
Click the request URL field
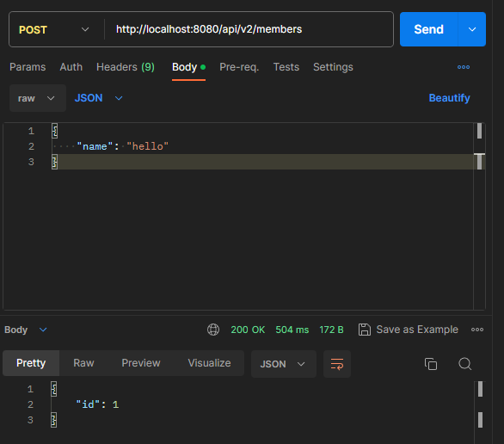[248, 29]
